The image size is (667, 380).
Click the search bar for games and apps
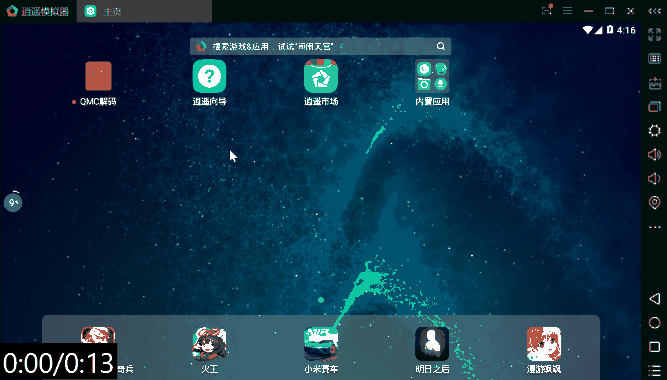coord(320,46)
